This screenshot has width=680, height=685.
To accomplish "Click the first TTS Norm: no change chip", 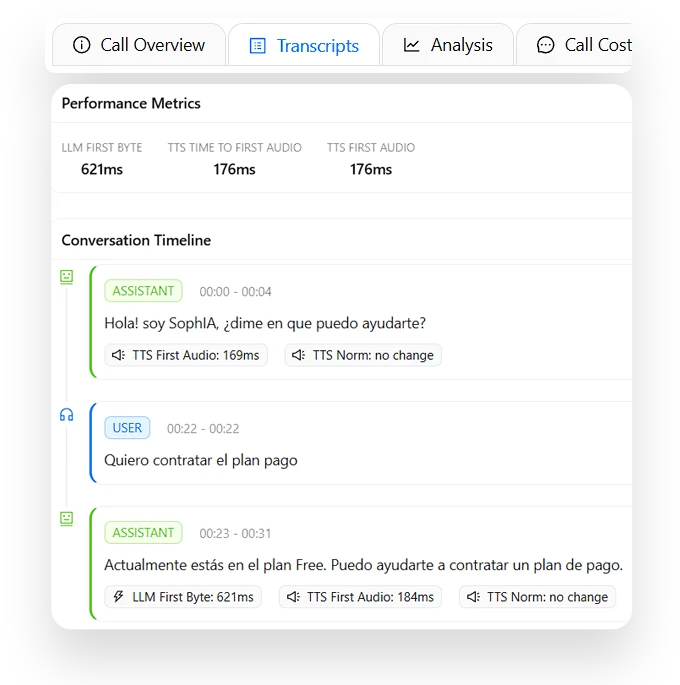I will coord(363,355).
